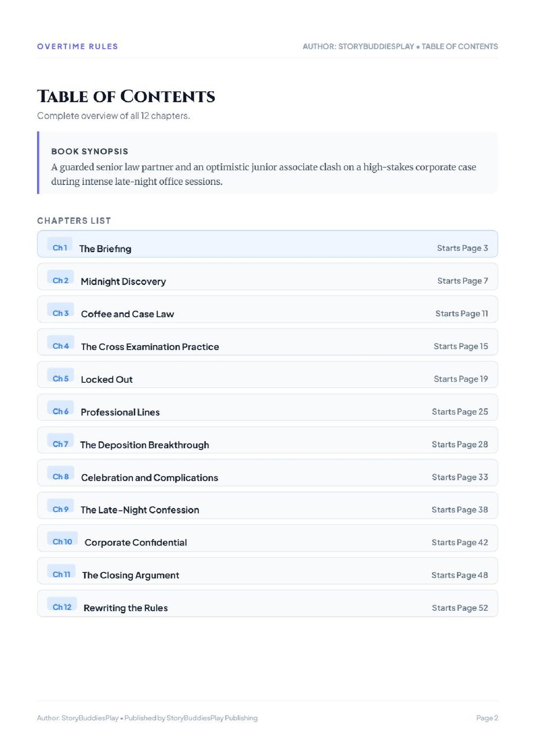Click Starts Page 25 label
The width and height of the screenshot is (535, 756).
[460, 412]
